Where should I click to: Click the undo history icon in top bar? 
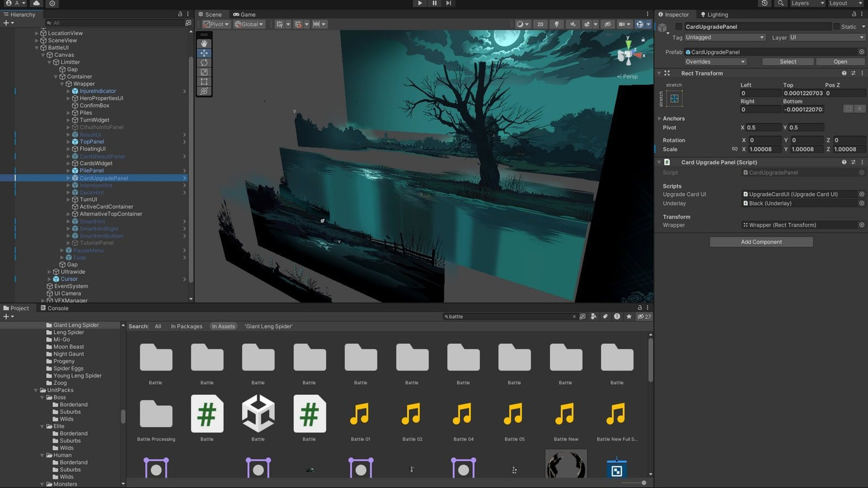click(x=764, y=3)
